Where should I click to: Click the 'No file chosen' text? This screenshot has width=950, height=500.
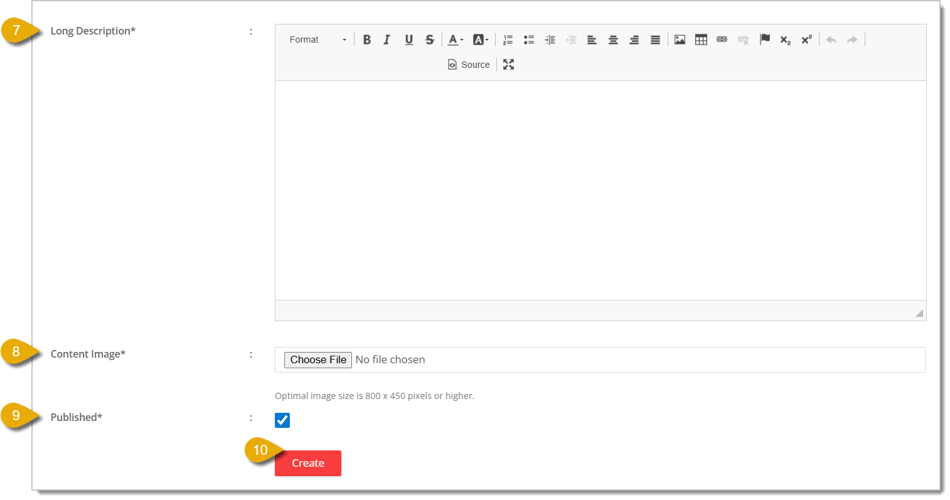click(x=390, y=360)
